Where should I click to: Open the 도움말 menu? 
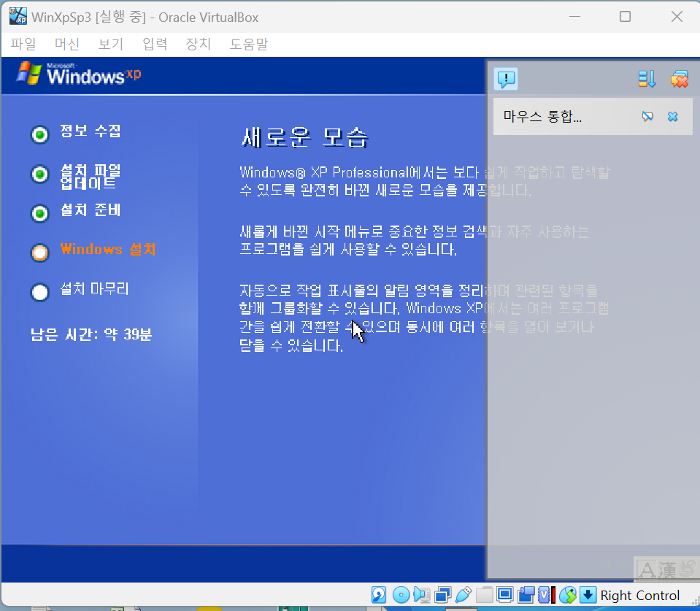point(249,44)
